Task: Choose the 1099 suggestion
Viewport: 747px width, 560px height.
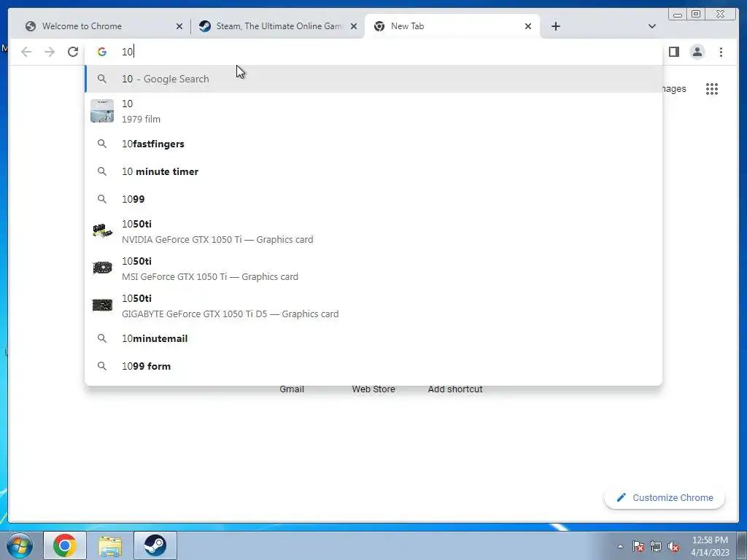Action: [x=373, y=199]
